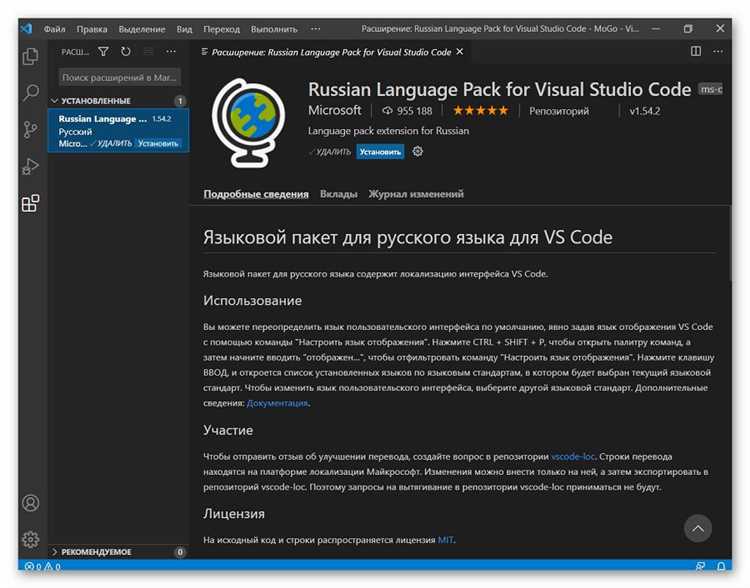
Task: Click the filter extensions funnel icon
Action: tap(103, 51)
